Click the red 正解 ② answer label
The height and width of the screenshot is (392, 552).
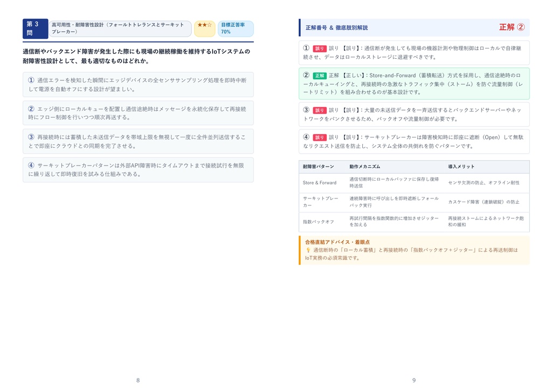click(512, 27)
